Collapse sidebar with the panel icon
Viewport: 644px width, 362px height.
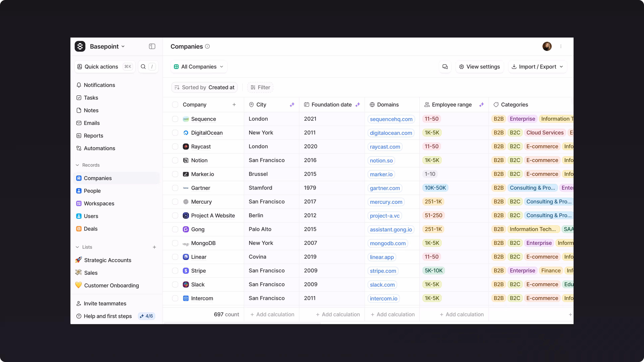pyautogui.click(x=152, y=46)
